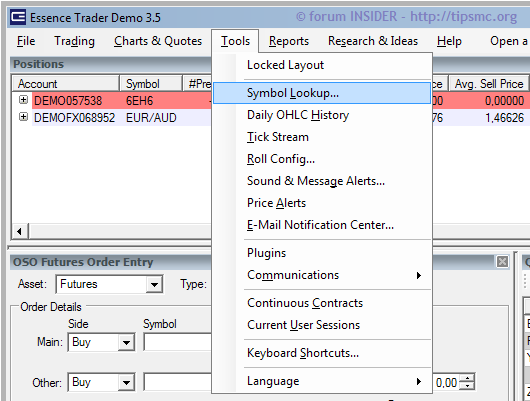
Task: Click the Essence Trader app icon
Action: click(x=18, y=17)
